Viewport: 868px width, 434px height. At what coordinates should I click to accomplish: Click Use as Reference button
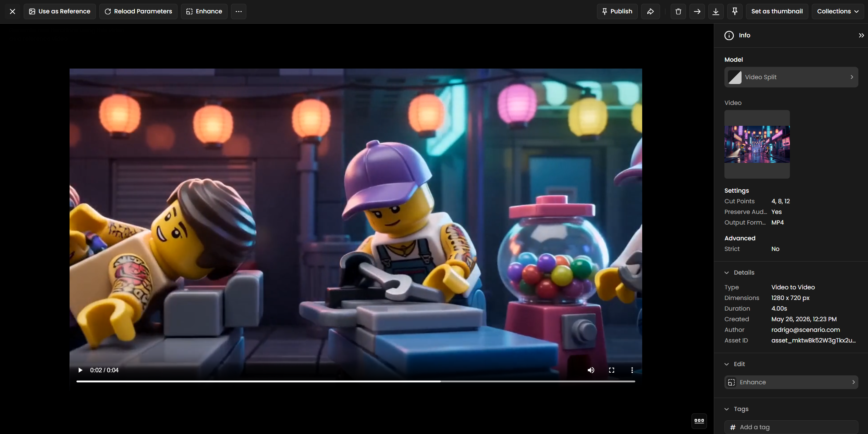(x=60, y=11)
